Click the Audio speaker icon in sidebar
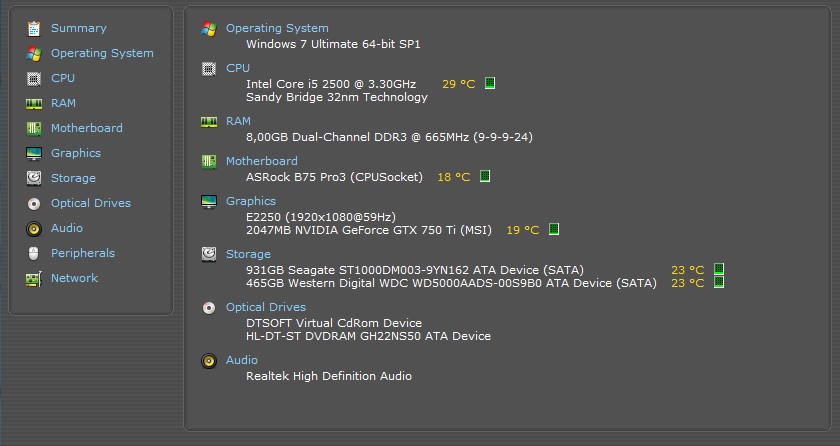The height and width of the screenshot is (446, 840). [x=34, y=229]
